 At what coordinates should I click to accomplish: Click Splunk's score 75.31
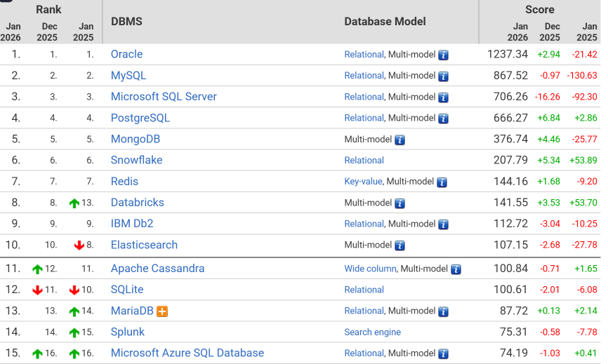pos(513,332)
